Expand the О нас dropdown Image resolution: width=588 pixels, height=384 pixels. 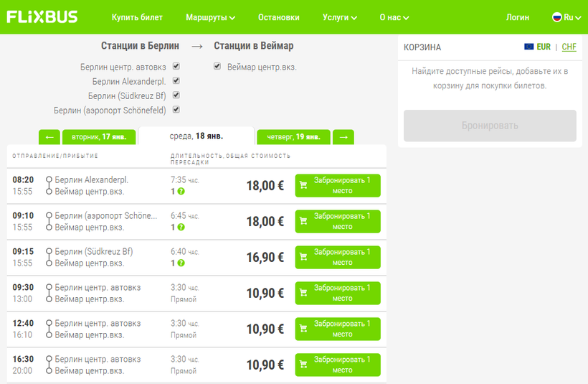[x=394, y=17]
